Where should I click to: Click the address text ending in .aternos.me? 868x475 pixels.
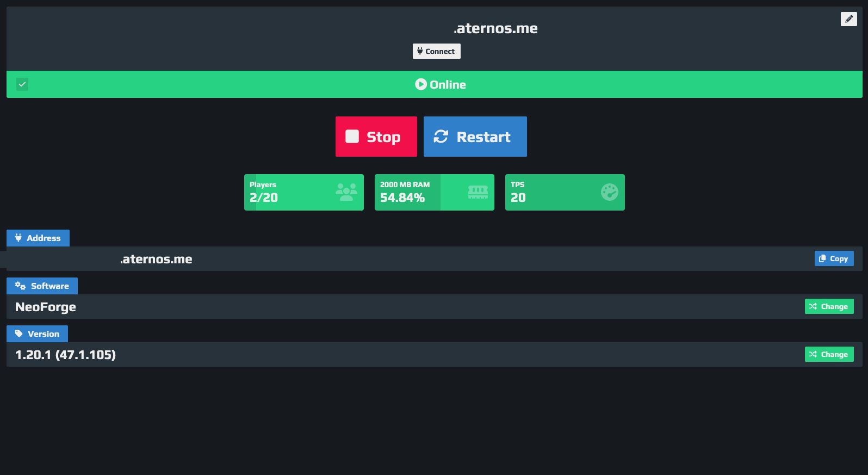156,259
